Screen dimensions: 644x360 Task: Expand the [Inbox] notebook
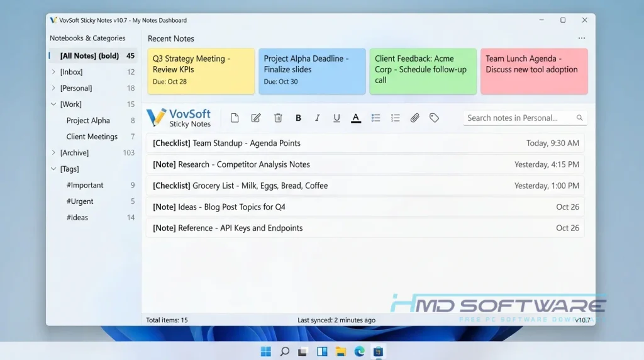(x=53, y=72)
